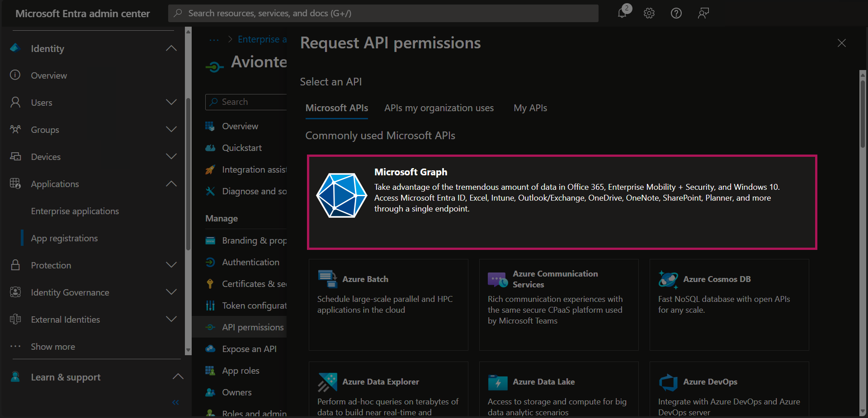This screenshot has width=868, height=418.
Task: Click Show more in left navigation
Action: pos(53,347)
